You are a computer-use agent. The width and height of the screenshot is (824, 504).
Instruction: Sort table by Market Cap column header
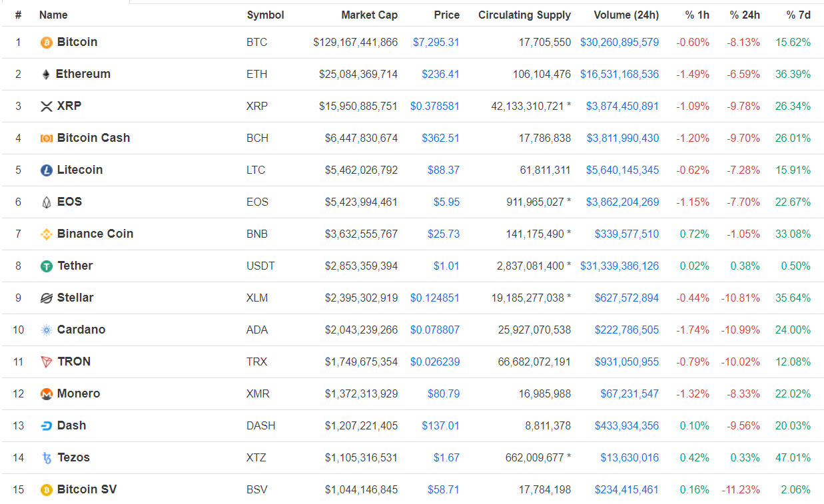click(x=369, y=15)
